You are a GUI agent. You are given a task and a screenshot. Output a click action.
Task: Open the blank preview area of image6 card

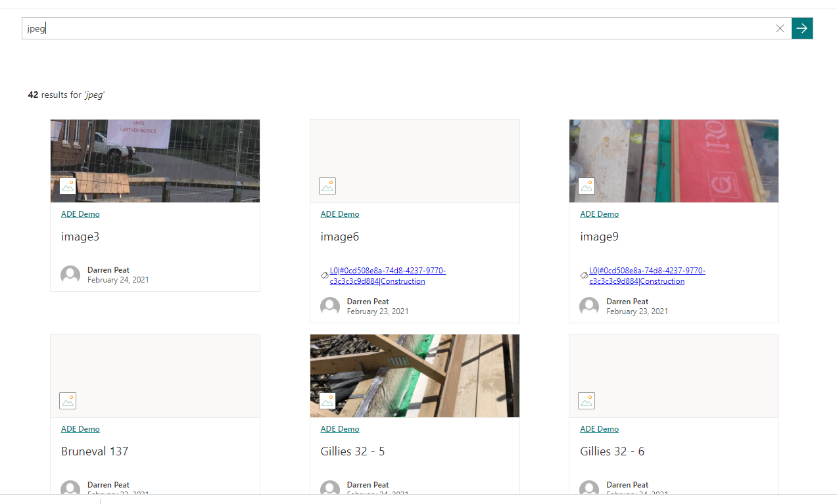(x=415, y=161)
